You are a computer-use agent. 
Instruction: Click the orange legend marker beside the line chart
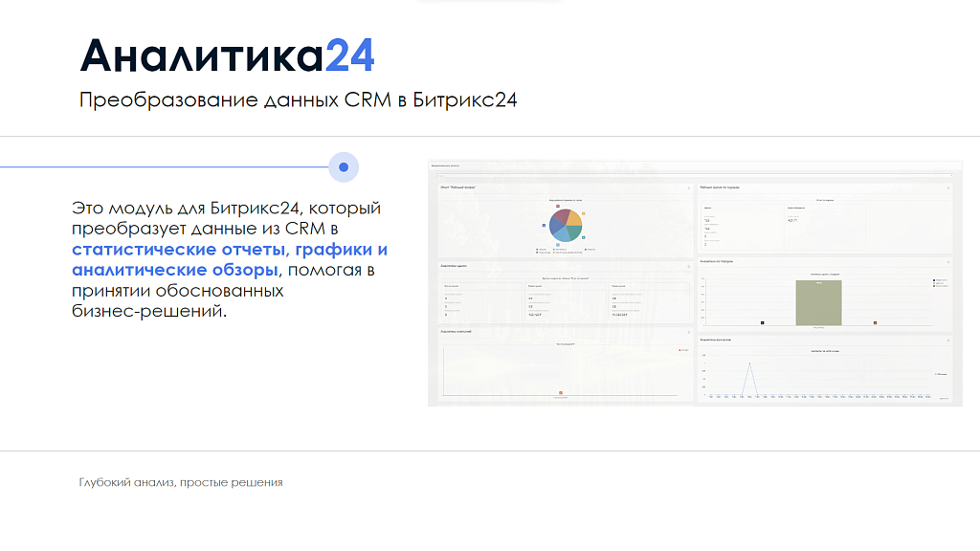(681, 351)
